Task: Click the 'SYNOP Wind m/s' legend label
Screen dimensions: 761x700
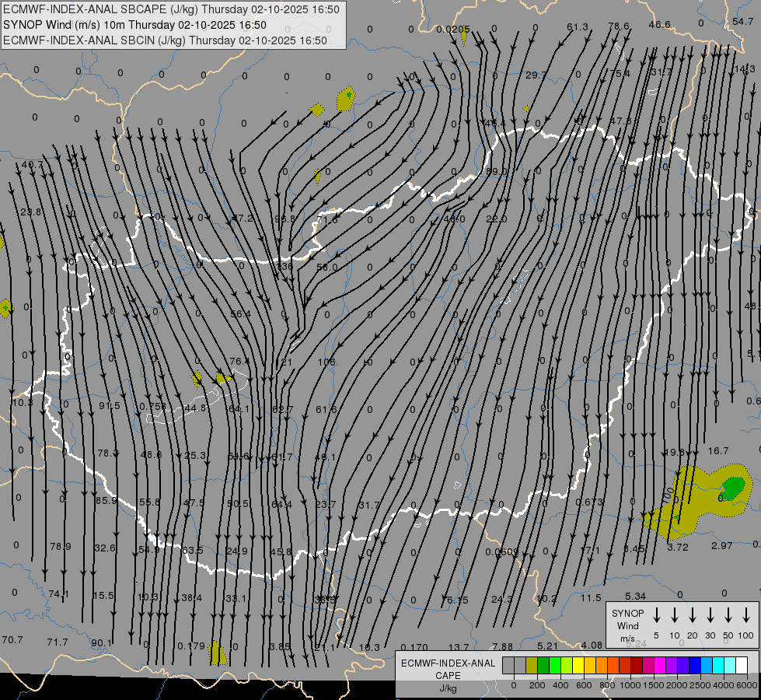Action: [627, 625]
